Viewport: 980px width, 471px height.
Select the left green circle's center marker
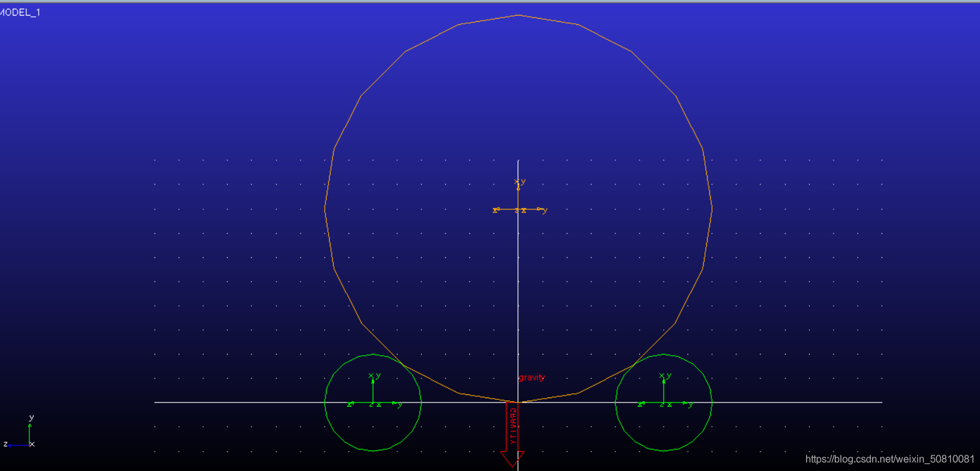[373, 404]
